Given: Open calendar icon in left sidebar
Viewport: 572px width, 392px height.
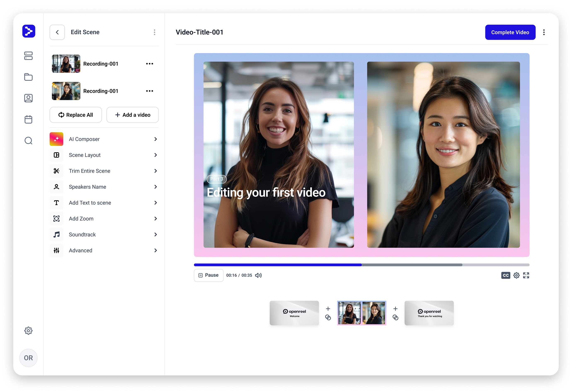Looking at the screenshot, I should point(28,120).
